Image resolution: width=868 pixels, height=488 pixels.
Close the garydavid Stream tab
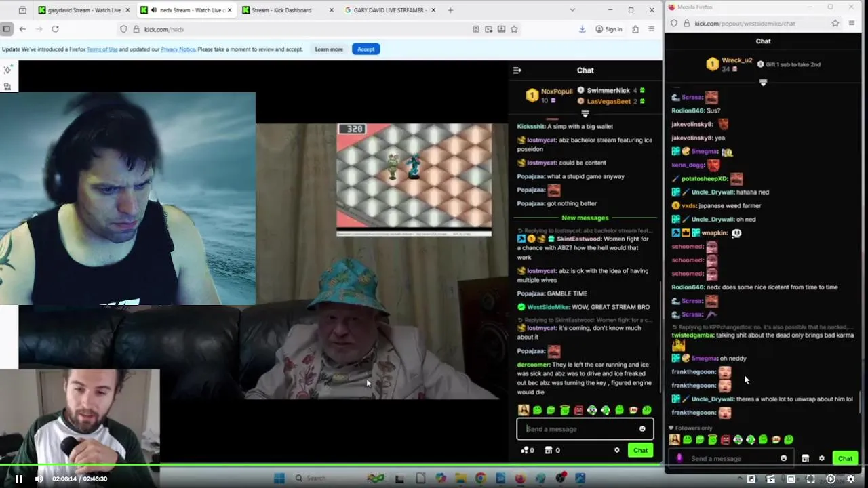[x=127, y=10]
